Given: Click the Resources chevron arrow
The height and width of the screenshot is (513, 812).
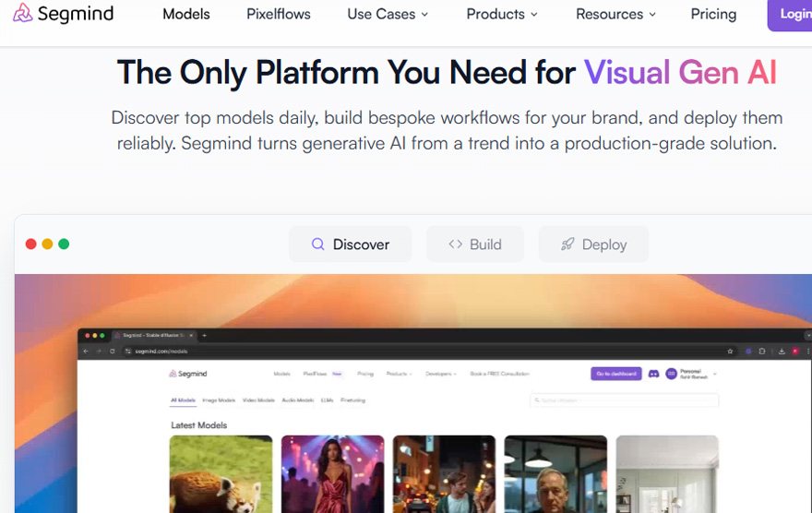Looking at the screenshot, I should coord(652,15).
